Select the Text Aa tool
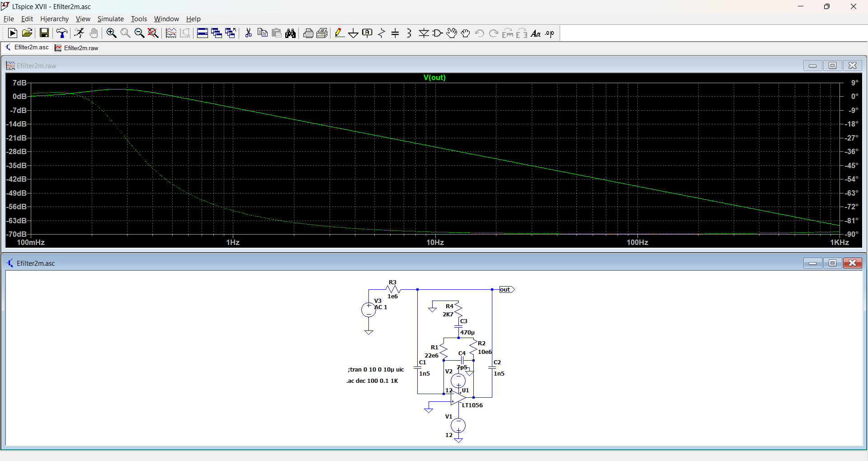 (x=536, y=33)
